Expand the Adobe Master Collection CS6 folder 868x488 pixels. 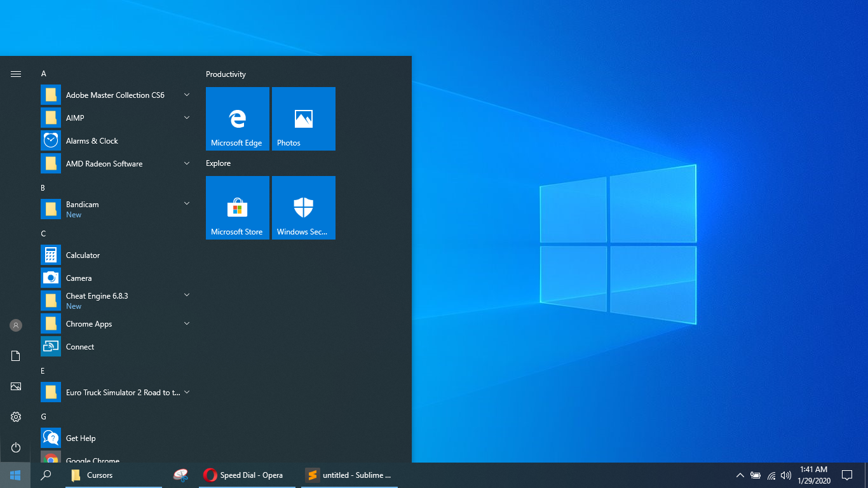[x=187, y=95]
